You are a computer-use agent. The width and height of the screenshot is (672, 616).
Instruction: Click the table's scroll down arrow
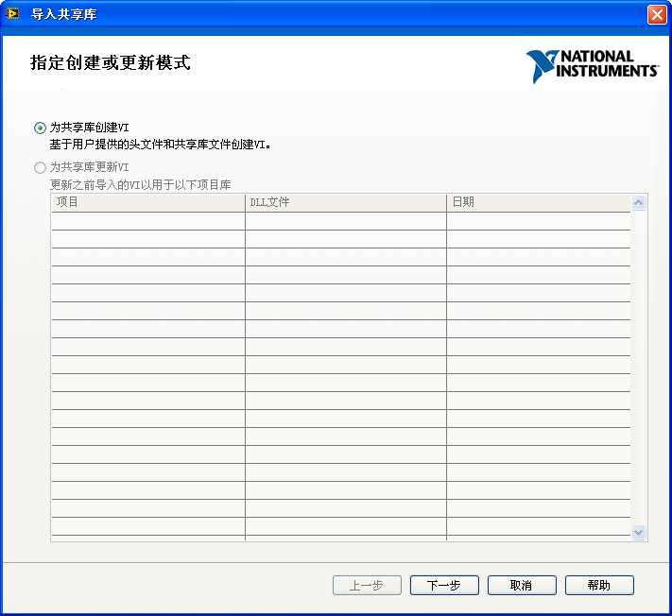(x=638, y=533)
